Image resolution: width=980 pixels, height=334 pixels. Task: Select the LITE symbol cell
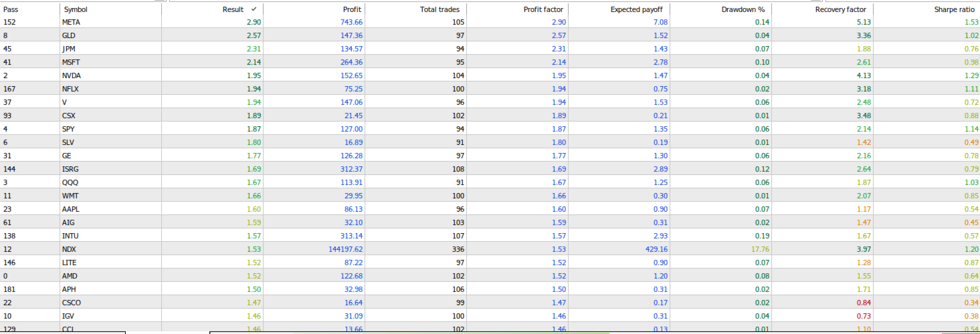[x=110, y=263]
